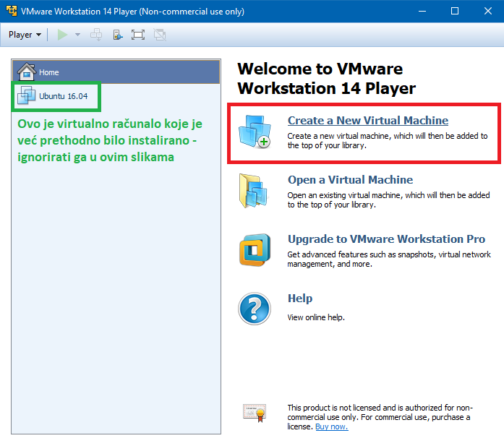Click 'Welcome to VMware Workstation 14 Player' heading

(x=327, y=78)
